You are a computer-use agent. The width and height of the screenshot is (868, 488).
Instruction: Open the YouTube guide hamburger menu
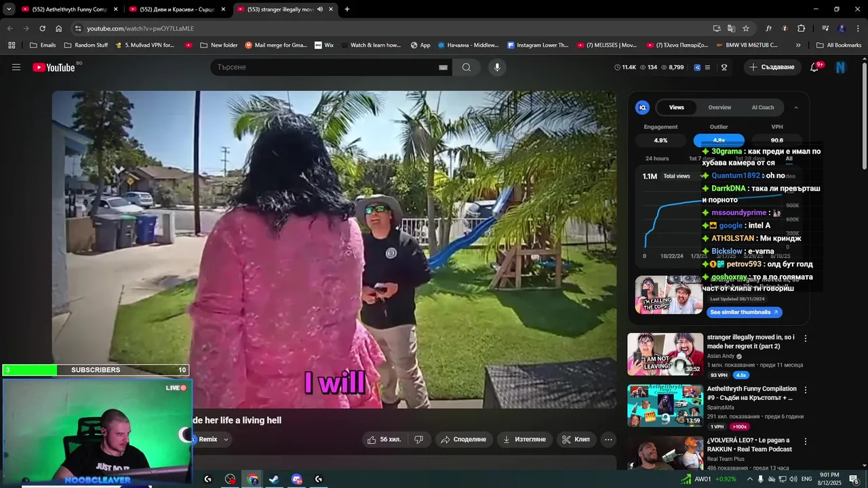pyautogui.click(x=16, y=67)
